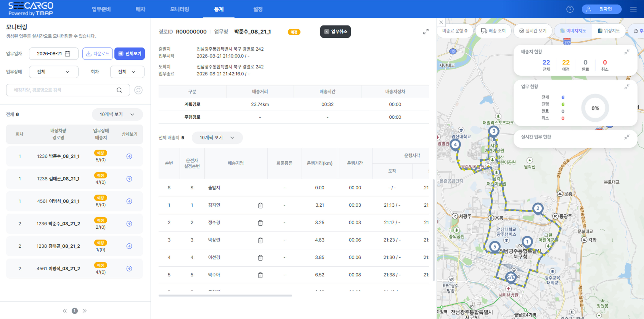644x319 pixels.
Task: Click the 예정 status badge by 박준수_08_21_1
Action: pyautogui.click(x=294, y=32)
